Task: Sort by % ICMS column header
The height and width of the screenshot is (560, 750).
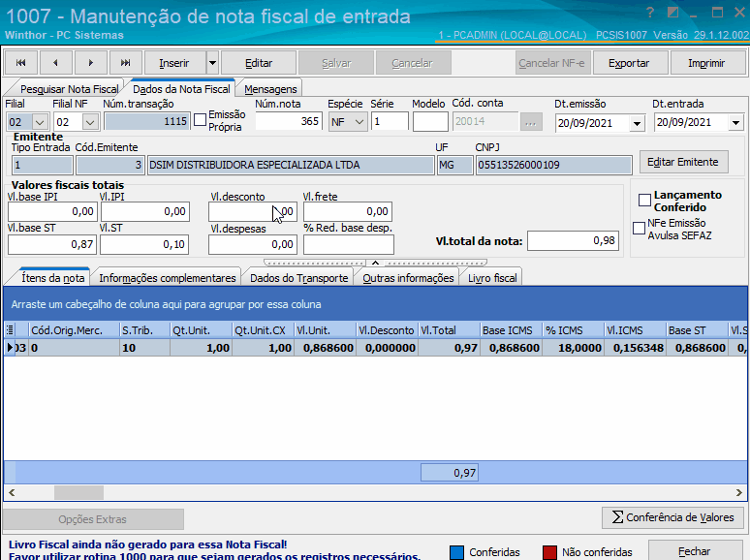Action: click(x=573, y=330)
